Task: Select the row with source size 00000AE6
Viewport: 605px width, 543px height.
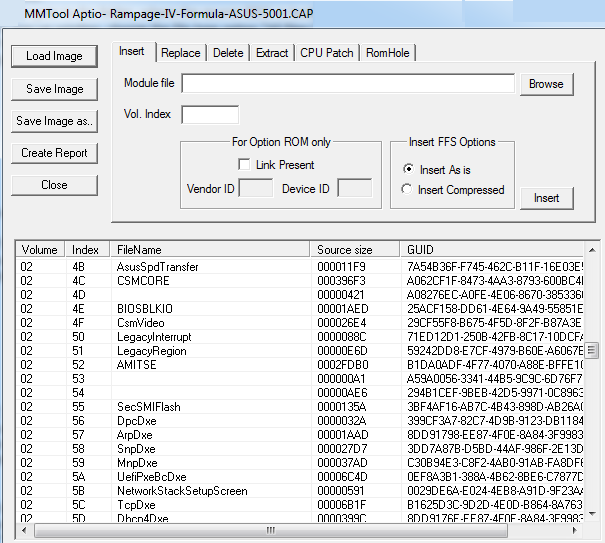Action: click(300, 393)
